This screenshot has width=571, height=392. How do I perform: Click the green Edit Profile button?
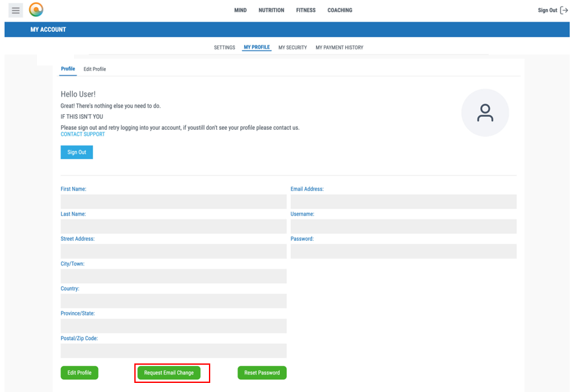[x=80, y=373]
